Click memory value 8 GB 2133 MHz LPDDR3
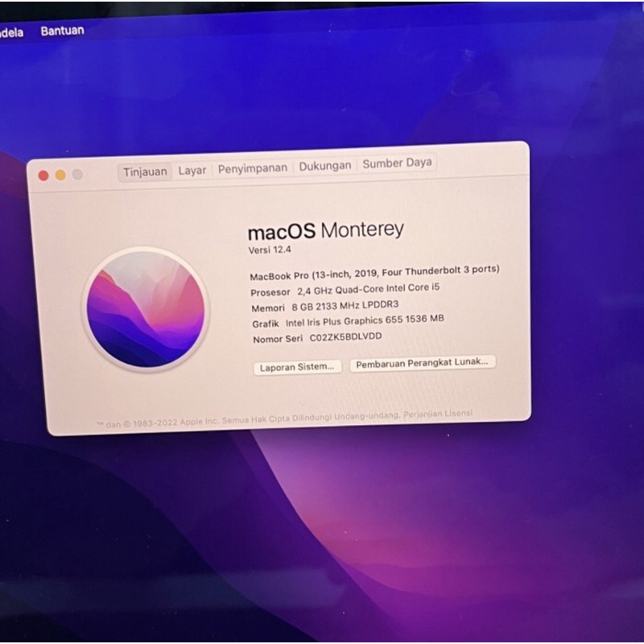This screenshot has height=644, width=644. pyautogui.click(x=345, y=306)
